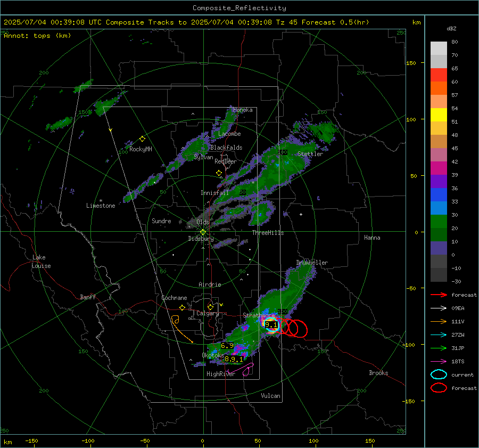The width and height of the screenshot is (479, 448).
Task: Click the Composite_Reflectivity title
Action: click(x=239, y=8)
